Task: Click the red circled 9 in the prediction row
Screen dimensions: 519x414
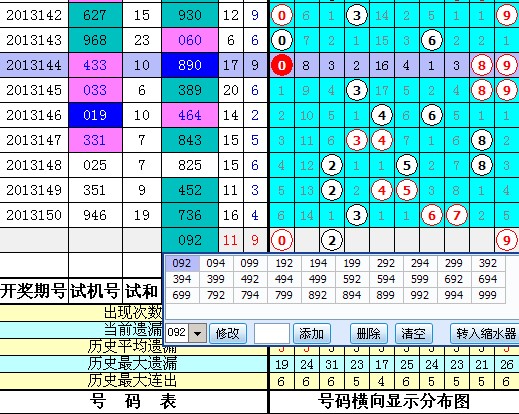Action: 506,240
